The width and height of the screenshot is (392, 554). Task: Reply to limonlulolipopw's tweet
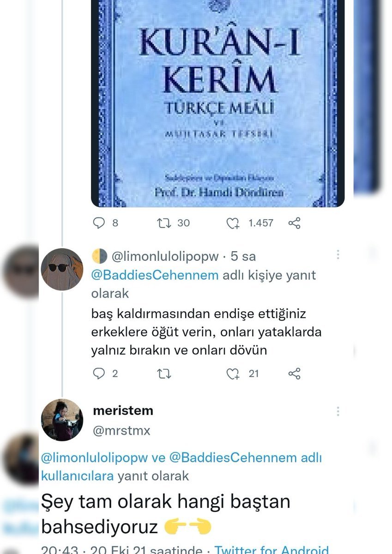pyautogui.click(x=105, y=373)
